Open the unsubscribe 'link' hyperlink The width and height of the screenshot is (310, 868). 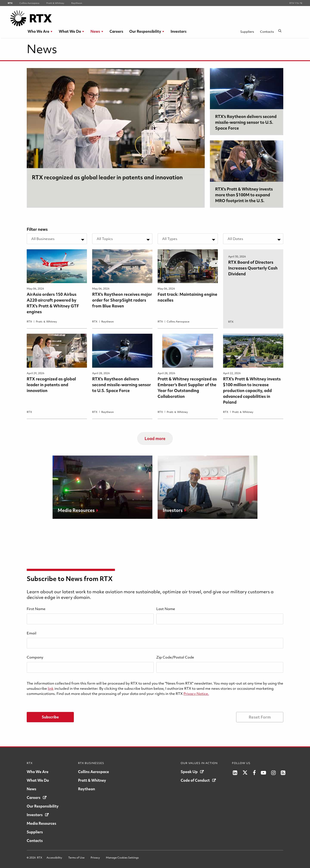coord(51,688)
